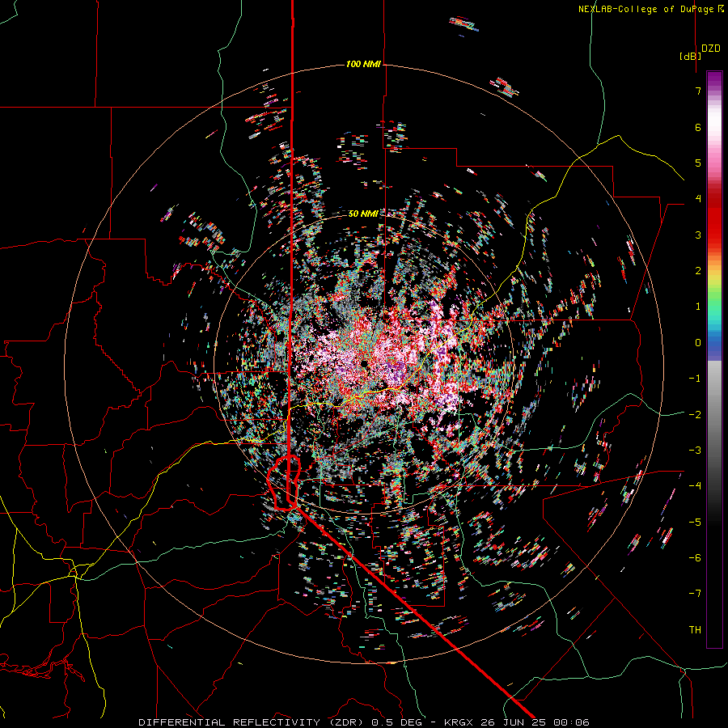This screenshot has width=728, height=728.
Task: Click the 3 value on the color scale
Action: [x=698, y=235]
